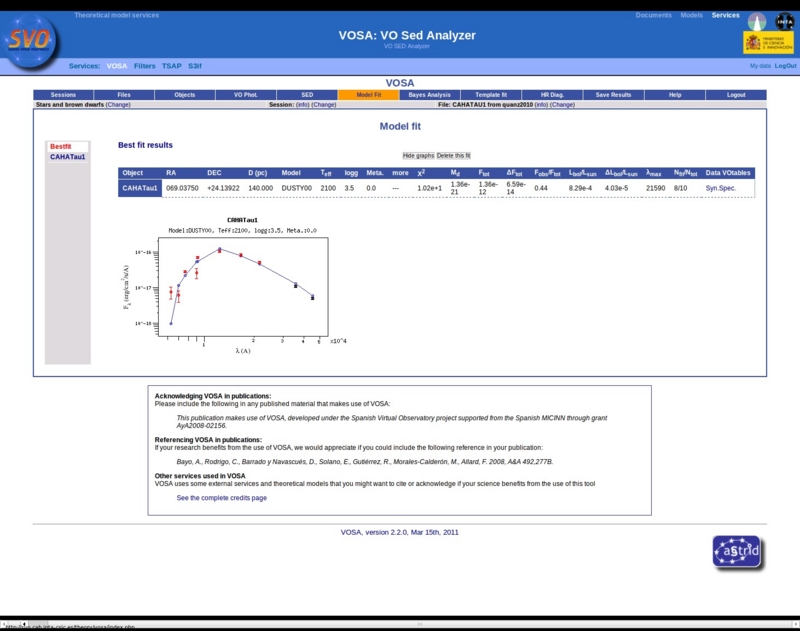Open the Sessions tab
This screenshot has width=800, height=631.
click(63, 95)
